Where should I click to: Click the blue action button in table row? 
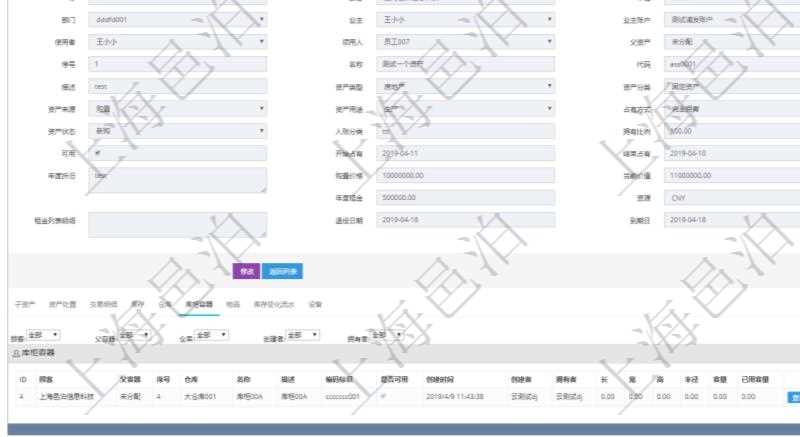(x=793, y=397)
